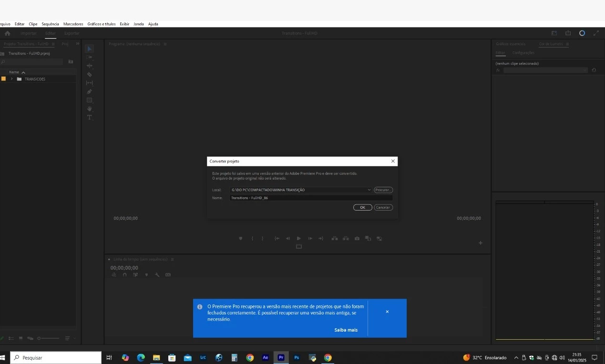Click Mark Out button in Program monitor
This screenshot has width=605, height=364.
coord(262,238)
